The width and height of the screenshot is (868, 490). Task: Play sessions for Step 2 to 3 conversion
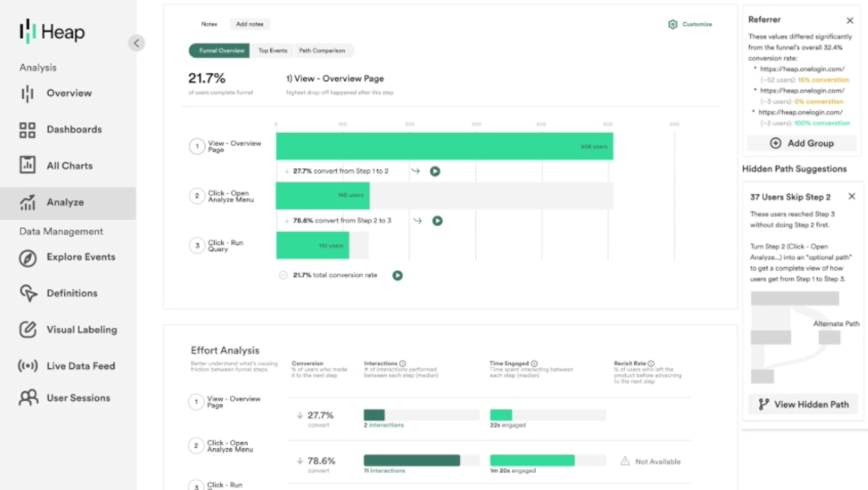click(437, 221)
